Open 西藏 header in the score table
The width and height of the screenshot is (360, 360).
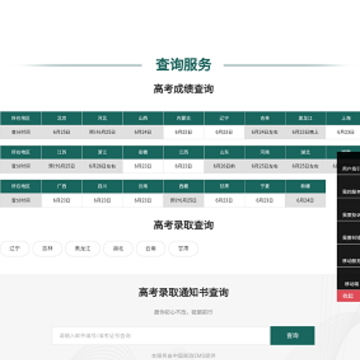(184, 187)
